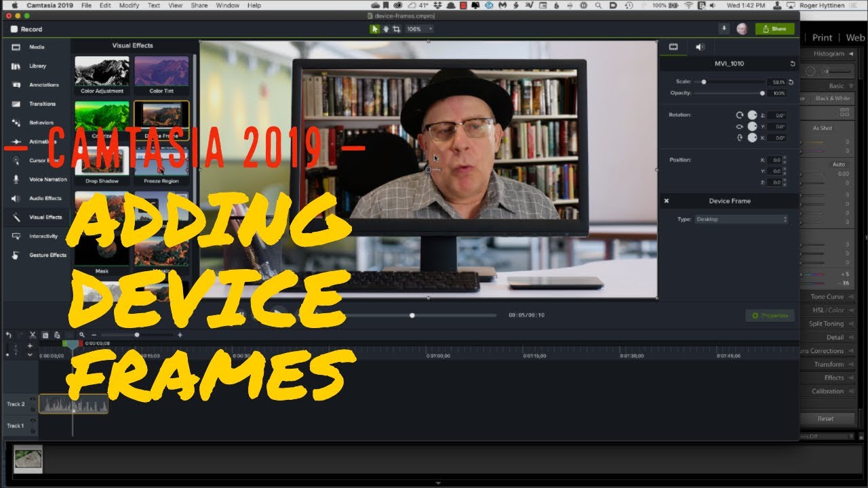Click the Position Z stepper

coord(785,182)
